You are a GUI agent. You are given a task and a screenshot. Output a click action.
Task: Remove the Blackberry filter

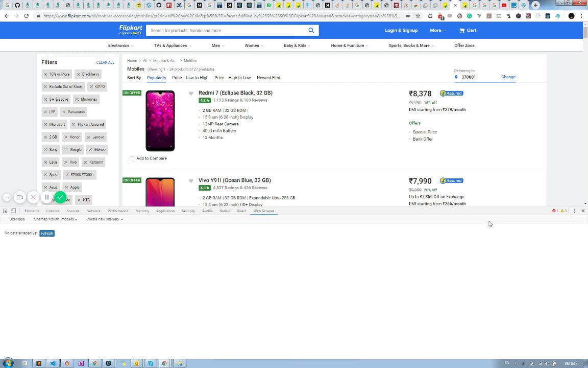(x=79, y=74)
